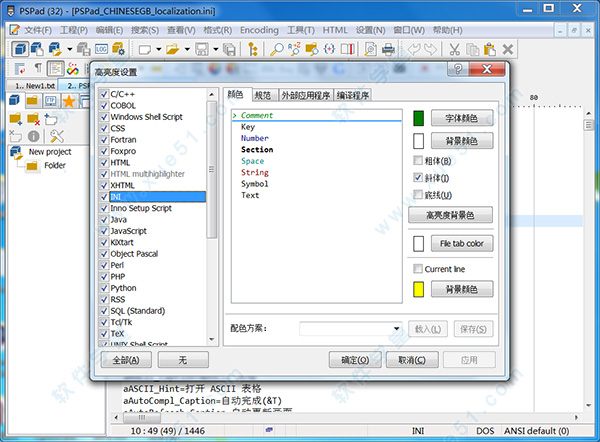Toggle special characters pilcrow icon
This screenshot has width=600, height=442.
point(38,69)
